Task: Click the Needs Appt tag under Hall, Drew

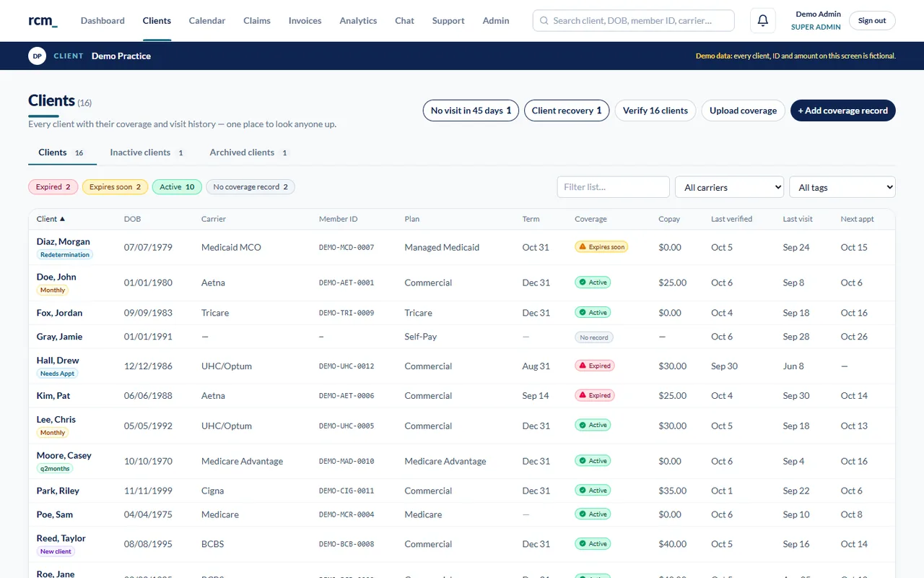Action: point(57,374)
